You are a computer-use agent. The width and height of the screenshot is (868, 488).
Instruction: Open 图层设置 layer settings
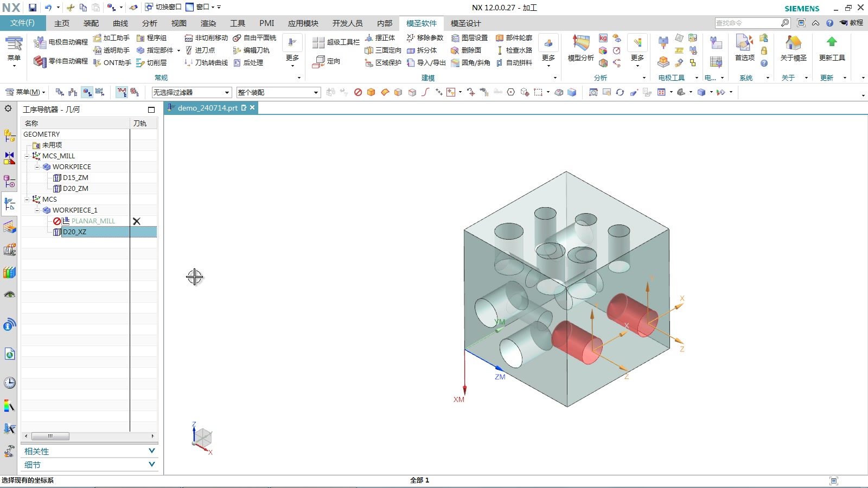[470, 38]
